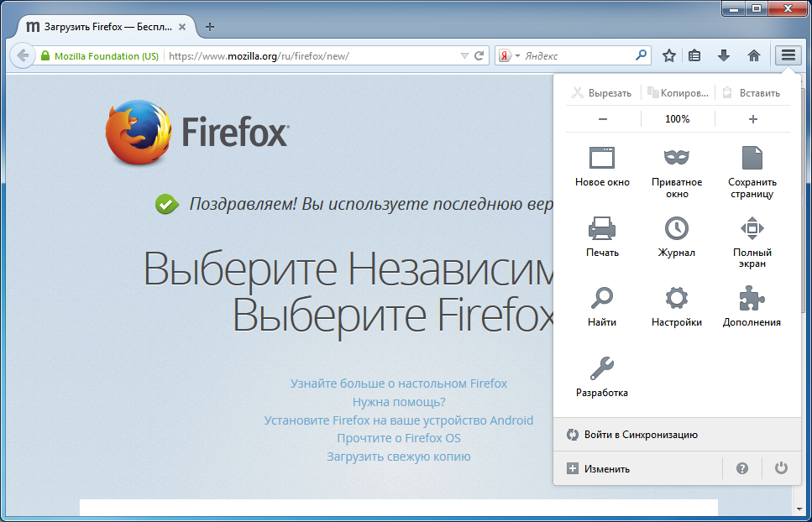Reload the current page
Screen dimensions: 812x522
tap(479, 55)
